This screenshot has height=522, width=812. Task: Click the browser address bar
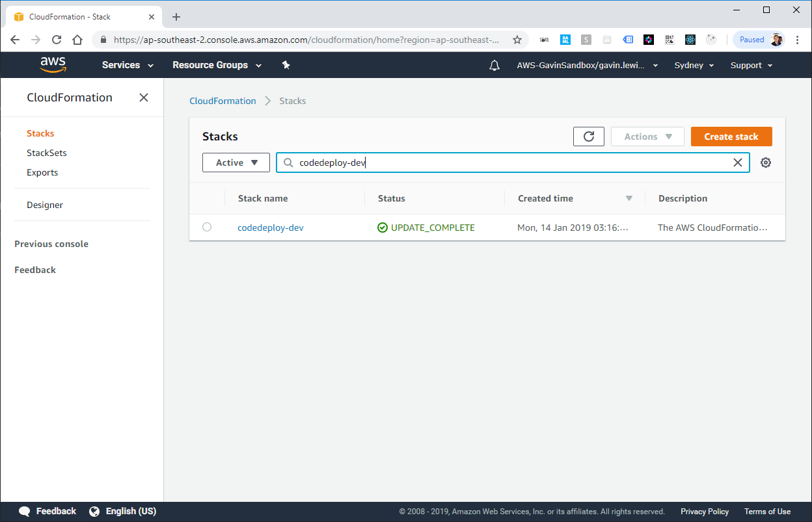[306, 40]
